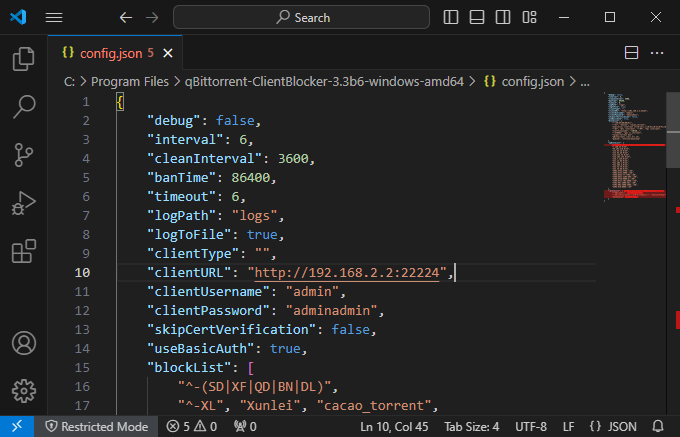Go forward with the right arrow
The height and width of the screenshot is (437, 680).
click(152, 17)
